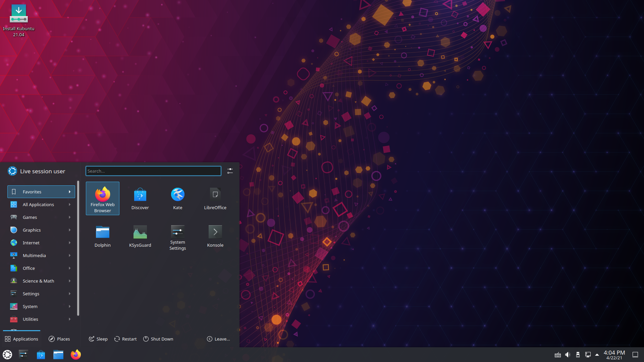Open Dolphin file manager in favorites
This screenshot has width=644, height=362.
pyautogui.click(x=102, y=236)
